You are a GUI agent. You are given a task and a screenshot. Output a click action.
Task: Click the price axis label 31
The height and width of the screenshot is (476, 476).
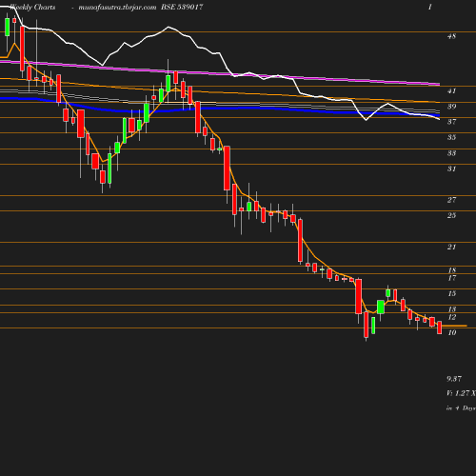pyautogui.click(x=451, y=169)
